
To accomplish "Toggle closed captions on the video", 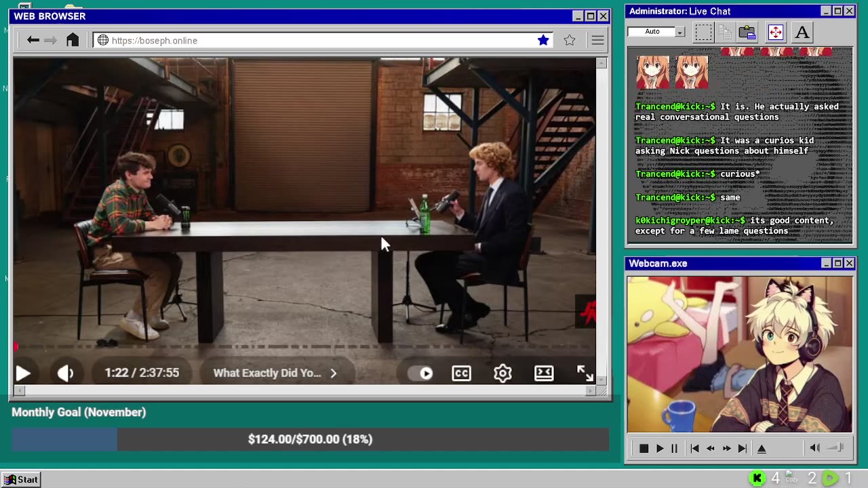I will tap(461, 373).
